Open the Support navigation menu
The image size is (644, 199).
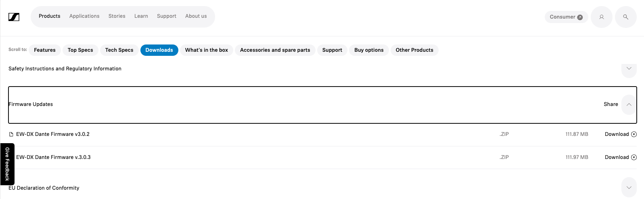click(167, 16)
